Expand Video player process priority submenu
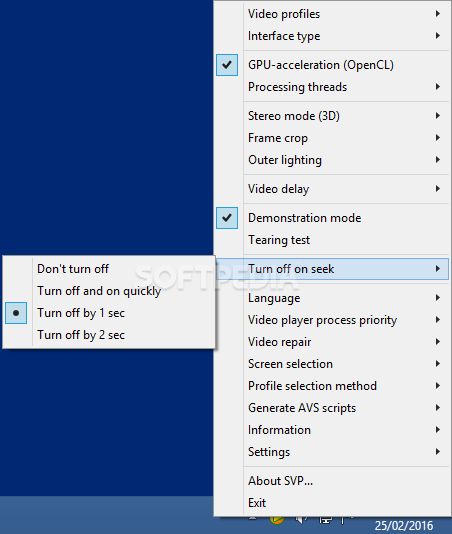 (332, 320)
